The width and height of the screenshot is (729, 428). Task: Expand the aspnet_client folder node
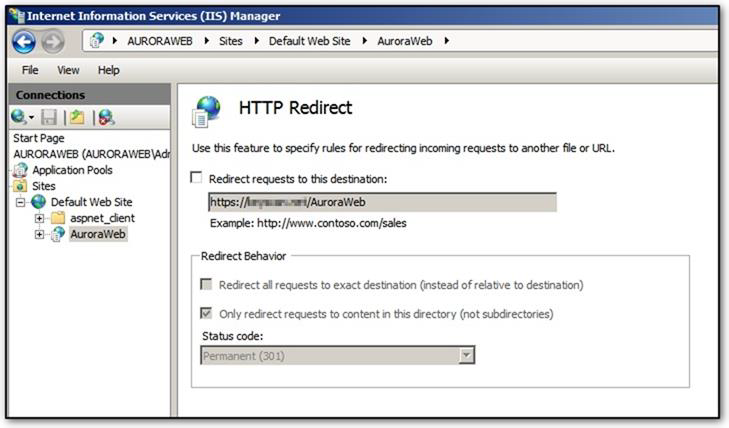tap(39, 218)
